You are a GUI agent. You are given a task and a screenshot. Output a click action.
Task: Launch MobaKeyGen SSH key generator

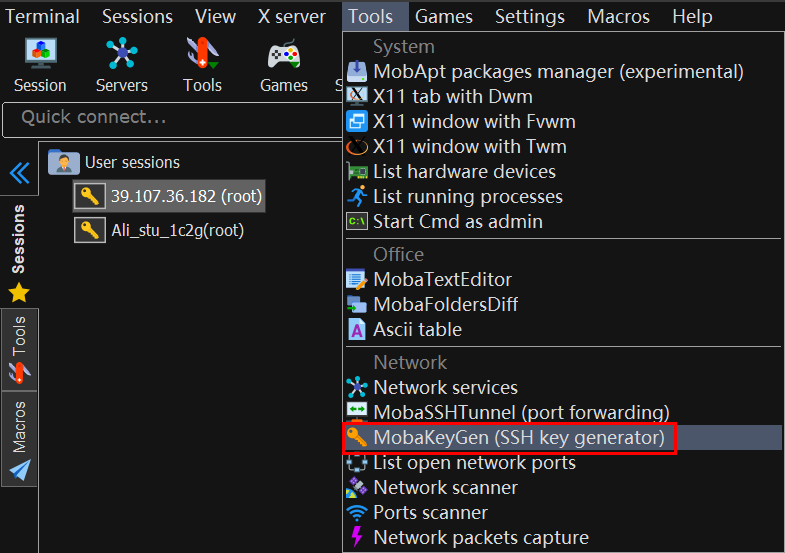[518, 437]
